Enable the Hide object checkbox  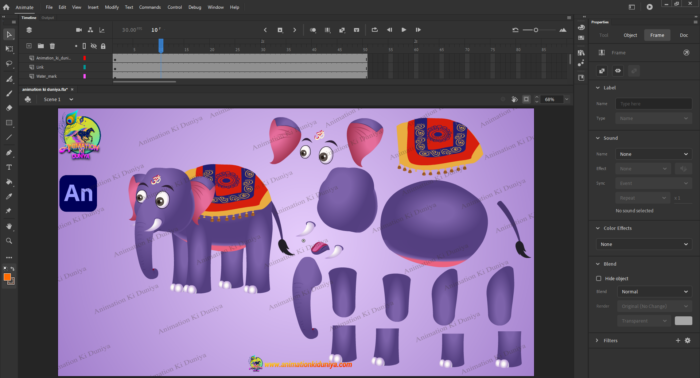[x=599, y=278]
